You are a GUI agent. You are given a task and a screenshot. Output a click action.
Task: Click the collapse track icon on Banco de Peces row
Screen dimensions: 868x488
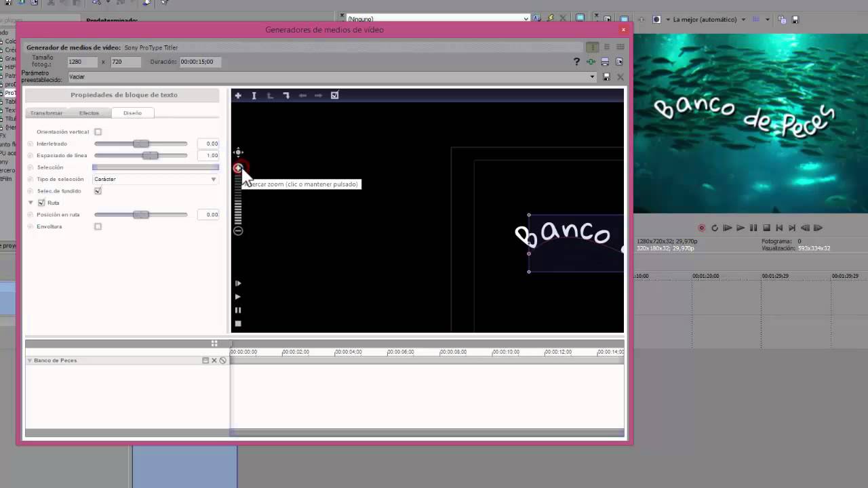click(205, 361)
